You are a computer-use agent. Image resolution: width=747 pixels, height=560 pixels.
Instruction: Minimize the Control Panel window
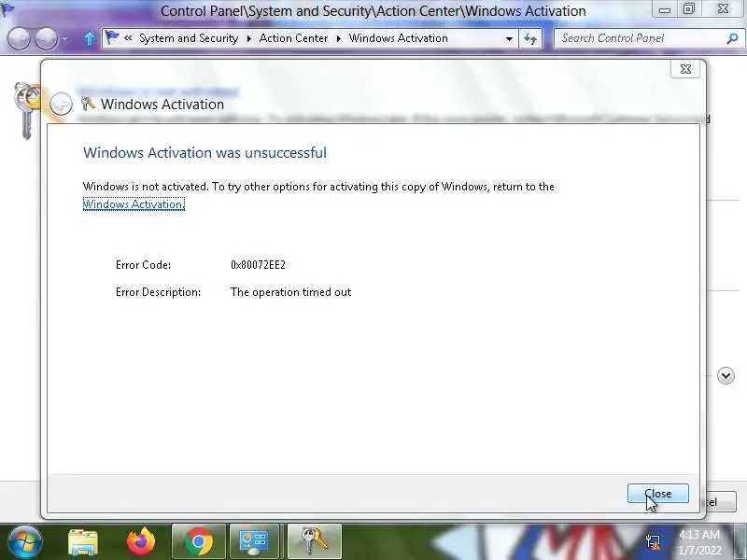click(x=665, y=9)
